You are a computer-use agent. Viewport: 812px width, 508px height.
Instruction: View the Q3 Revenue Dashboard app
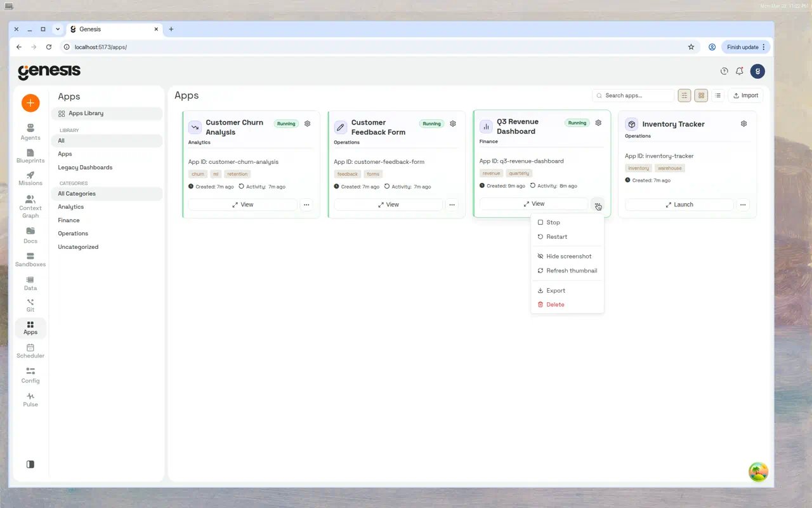[534, 204]
